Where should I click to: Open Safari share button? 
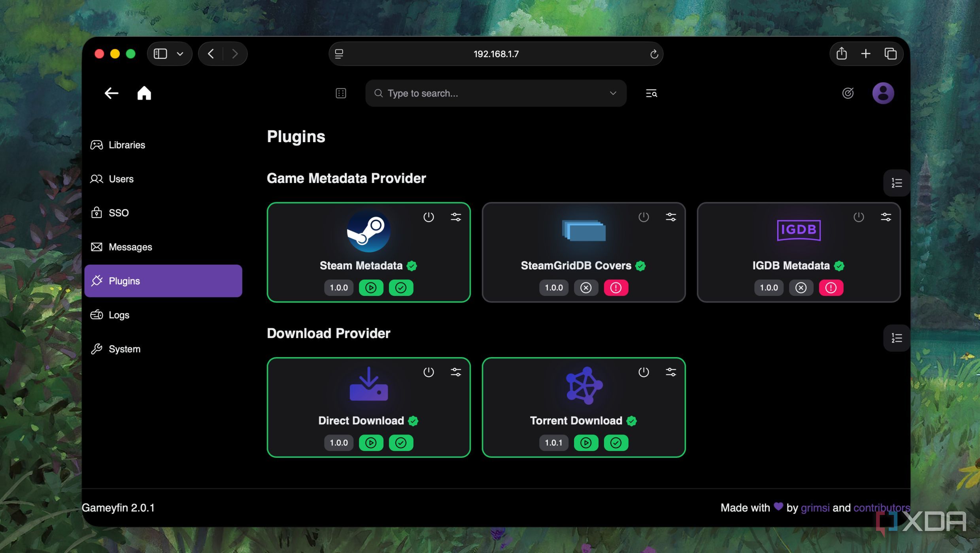tap(841, 54)
